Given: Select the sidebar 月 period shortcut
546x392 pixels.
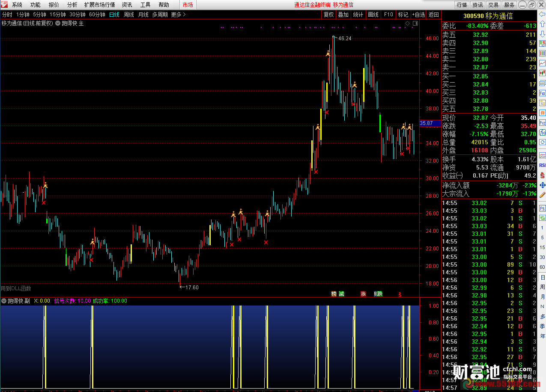Looking at the screenshot, I should [x=543, y=297].
